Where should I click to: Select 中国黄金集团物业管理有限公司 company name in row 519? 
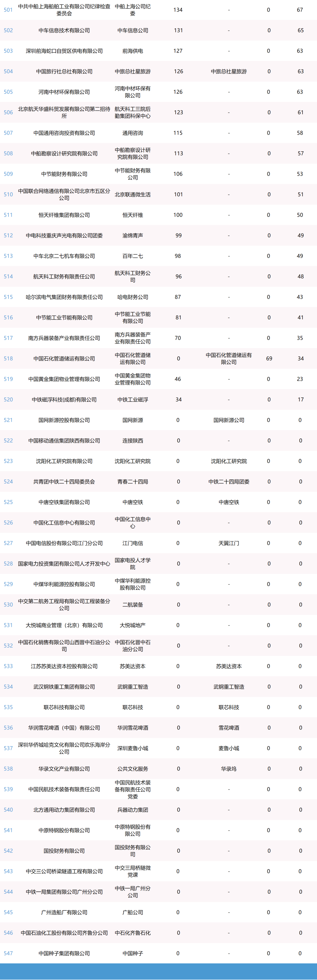coord(64,379)
